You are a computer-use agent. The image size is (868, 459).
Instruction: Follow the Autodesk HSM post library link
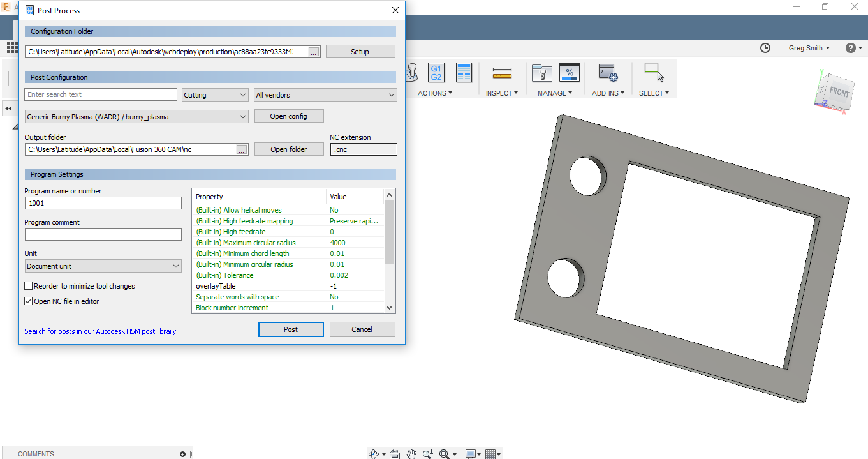100,331
